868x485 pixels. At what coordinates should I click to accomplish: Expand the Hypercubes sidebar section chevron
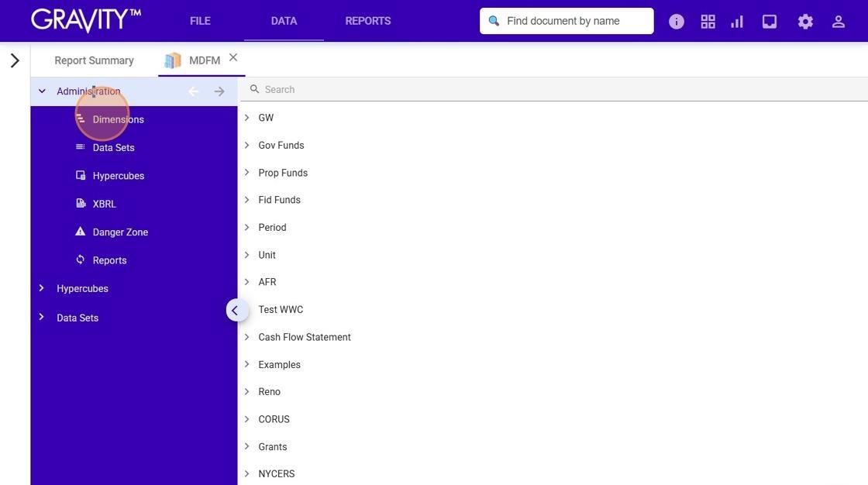[x=42, y=288]
